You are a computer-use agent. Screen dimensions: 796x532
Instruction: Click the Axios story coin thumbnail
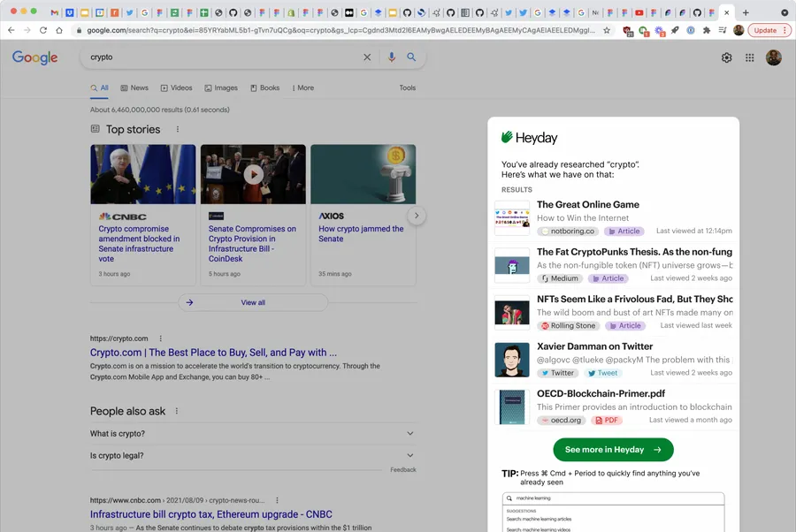coord(363,174)
